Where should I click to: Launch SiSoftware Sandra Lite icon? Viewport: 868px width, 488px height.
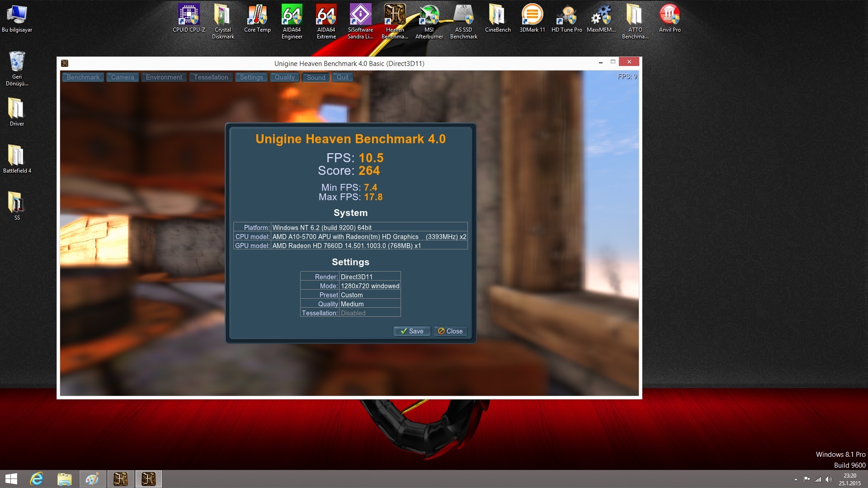pyautogui.click(x=360, y=22)
